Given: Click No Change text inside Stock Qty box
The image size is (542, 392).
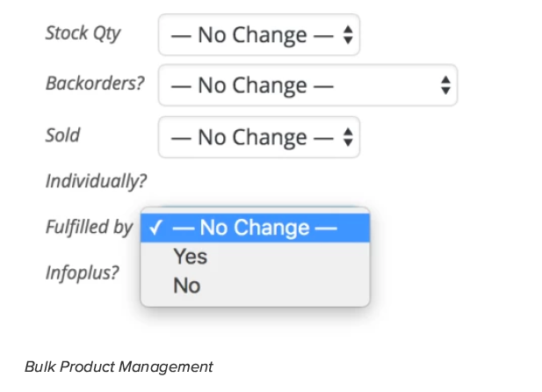Looking at the screenshot, I should [x=252, y=35].
